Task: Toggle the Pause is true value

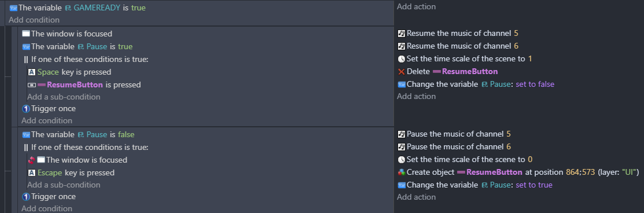Action: coord(125,46)
